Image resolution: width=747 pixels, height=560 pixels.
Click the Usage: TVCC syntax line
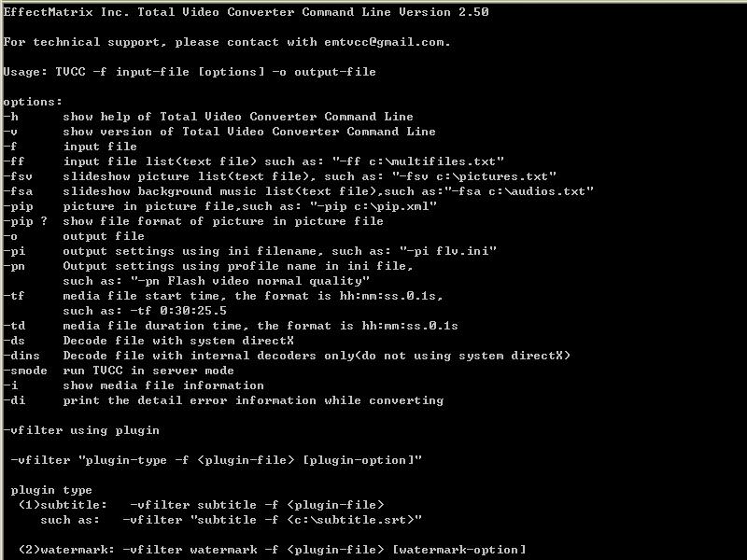point(190,72)
